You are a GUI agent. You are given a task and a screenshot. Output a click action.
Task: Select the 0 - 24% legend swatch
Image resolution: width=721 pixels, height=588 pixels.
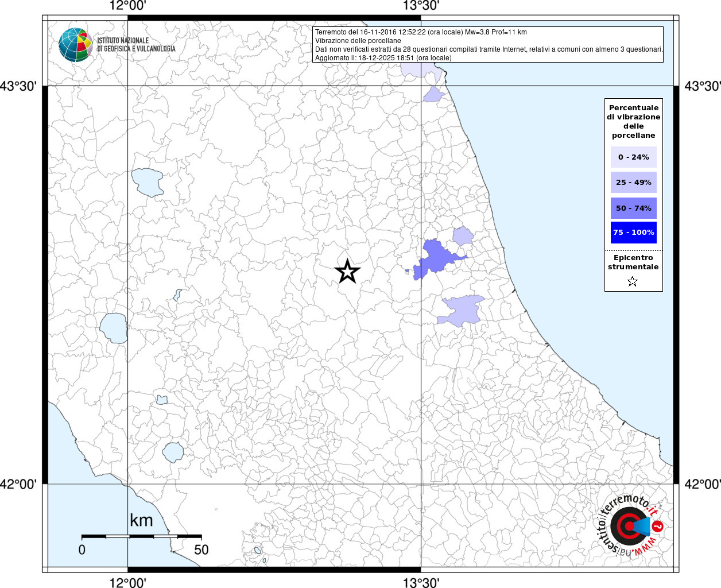[x=634, y=157]
